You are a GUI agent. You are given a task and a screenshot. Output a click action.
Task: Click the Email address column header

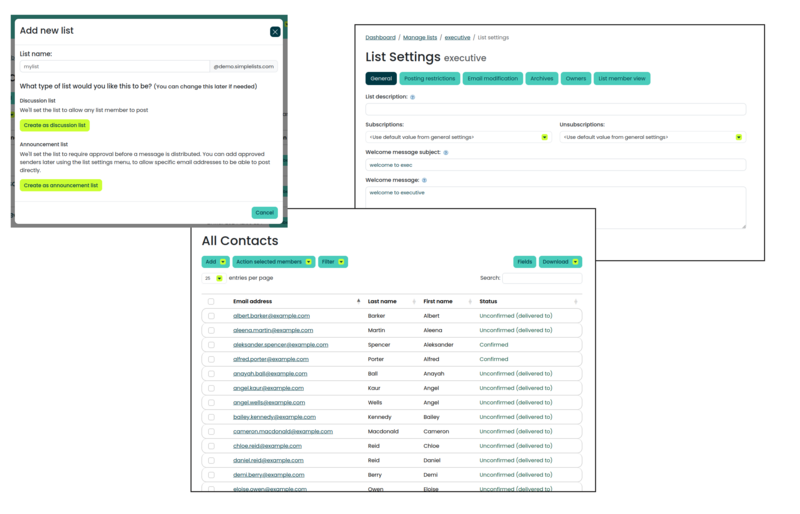pos(253,302)
